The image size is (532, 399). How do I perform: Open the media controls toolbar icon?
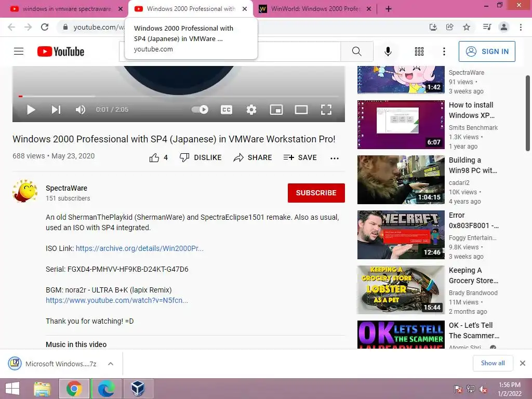487,27
